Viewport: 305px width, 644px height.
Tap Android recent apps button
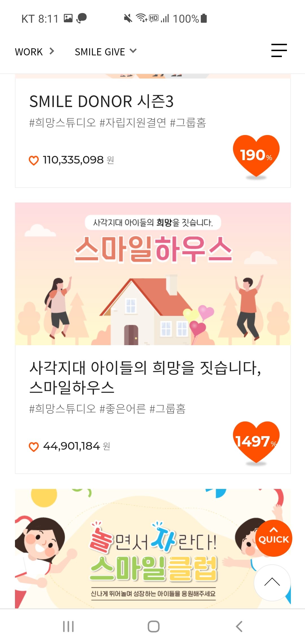pyautogui.click(x=68, y=626)
